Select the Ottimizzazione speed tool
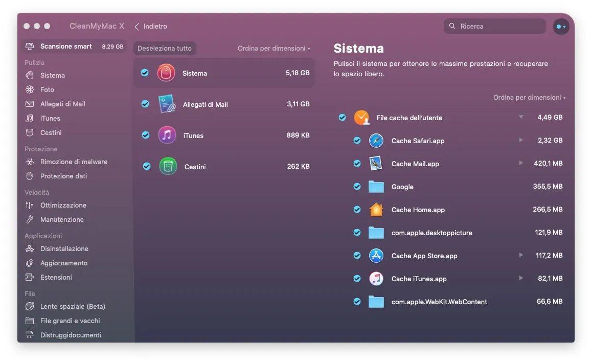 click(x=62, y=205)
